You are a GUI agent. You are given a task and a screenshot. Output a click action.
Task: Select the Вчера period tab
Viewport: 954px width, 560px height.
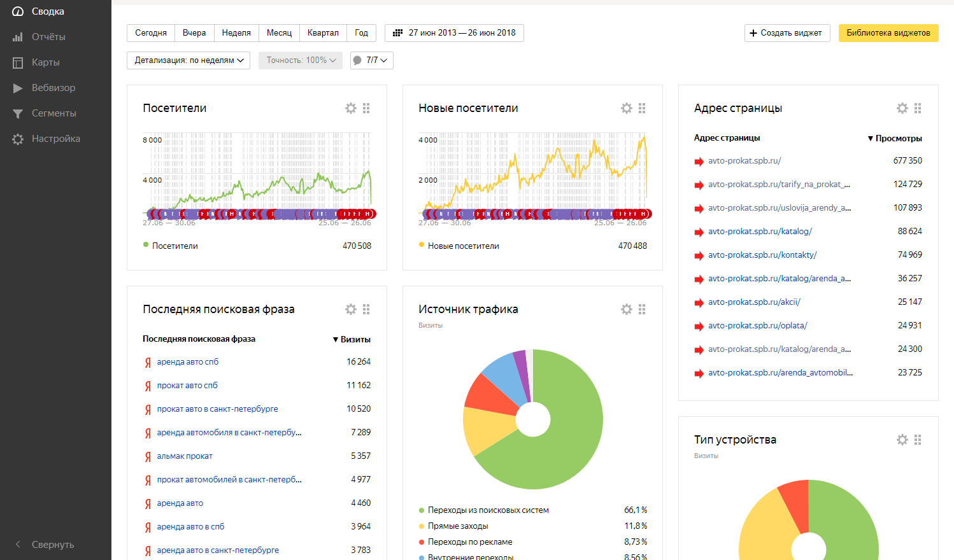click(x=194, y=33)
